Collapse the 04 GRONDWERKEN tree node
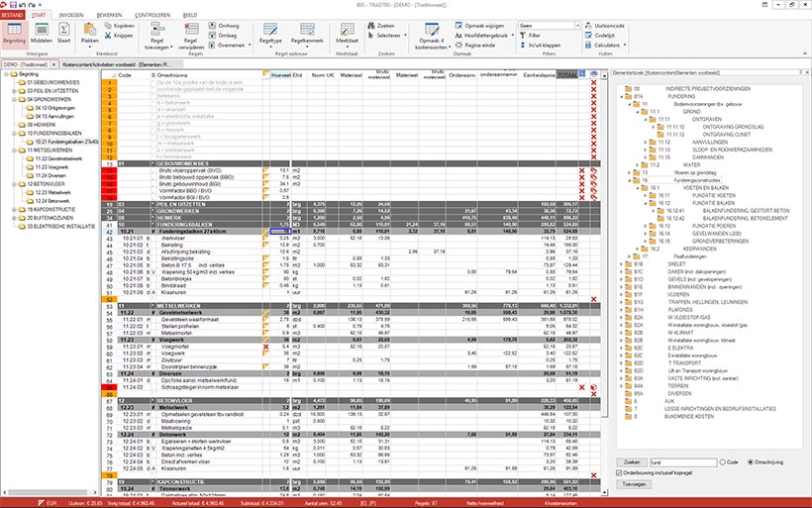 tap(14, 99)
